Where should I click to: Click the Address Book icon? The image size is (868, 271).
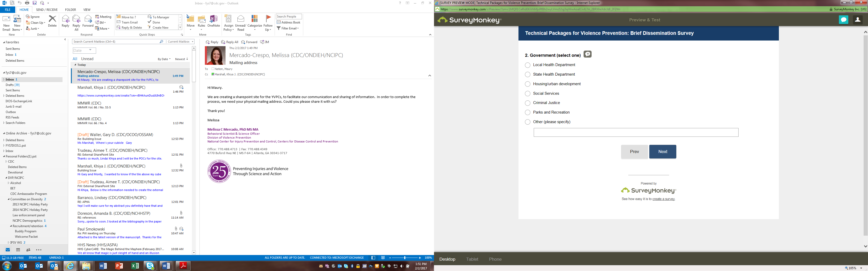(279, 22)
